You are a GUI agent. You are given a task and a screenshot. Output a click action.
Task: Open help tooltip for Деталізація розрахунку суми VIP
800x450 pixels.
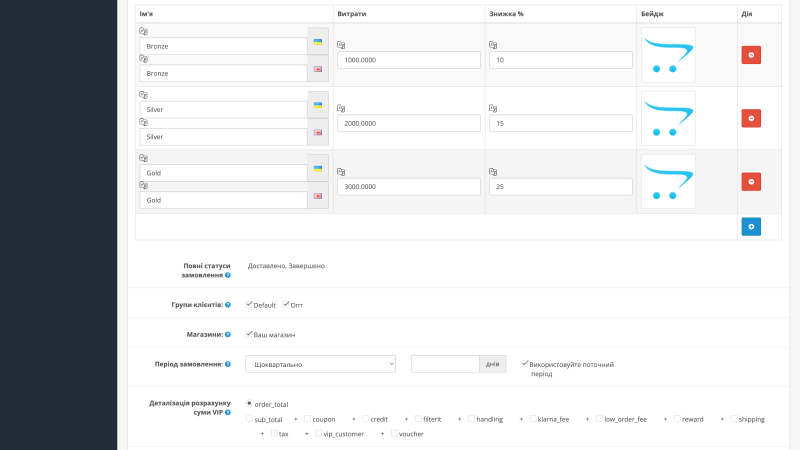click(x=228, y=412)
